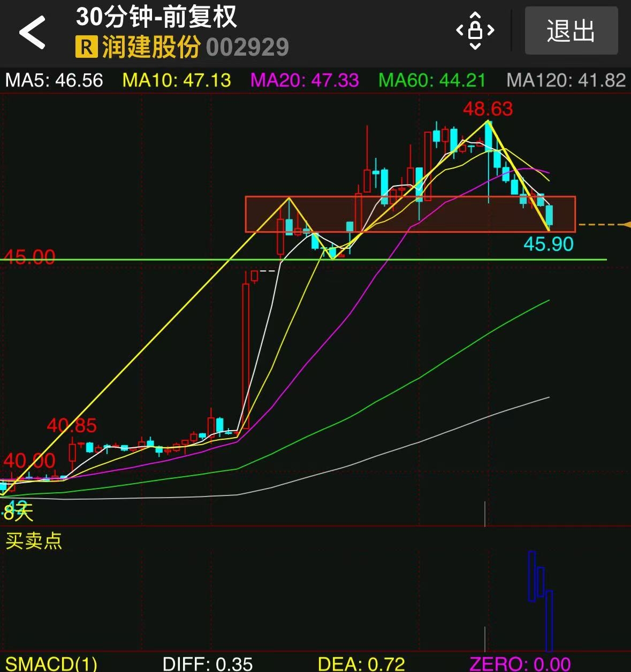Screen dimensions: 631x672
Task: Tap the ZERO: 0.00 value
Action: point(520,663)
